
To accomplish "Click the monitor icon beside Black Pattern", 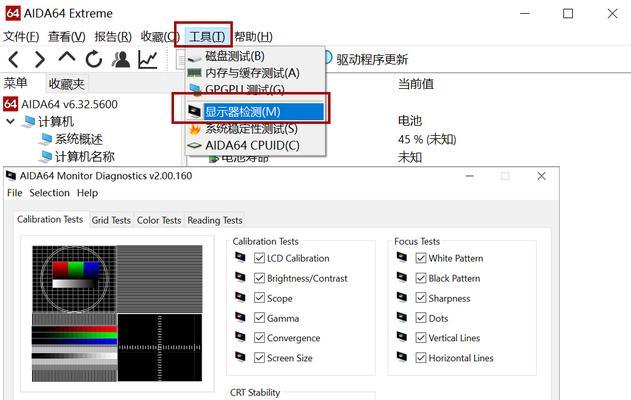I will (402, 278).
